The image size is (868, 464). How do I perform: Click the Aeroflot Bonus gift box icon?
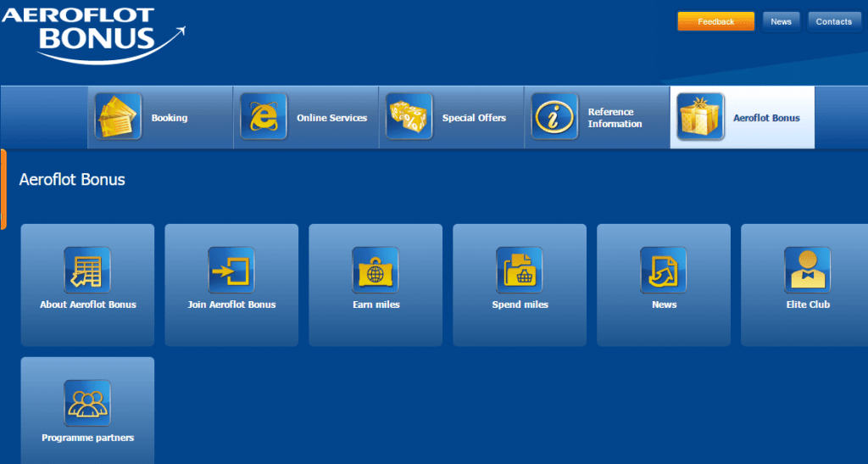click(x=700, y=116)
